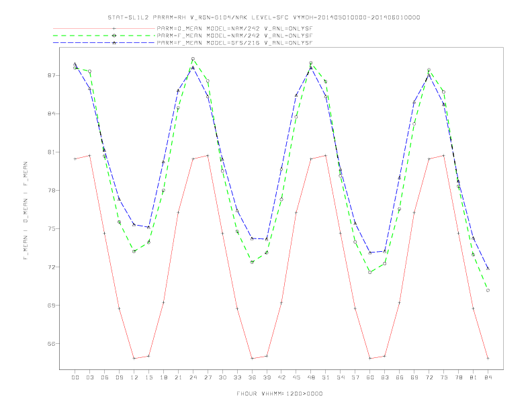Viewport: 532px width, 411px height.
Task: Click x-axis forecast hour label 72
Action: coord(429,377)
